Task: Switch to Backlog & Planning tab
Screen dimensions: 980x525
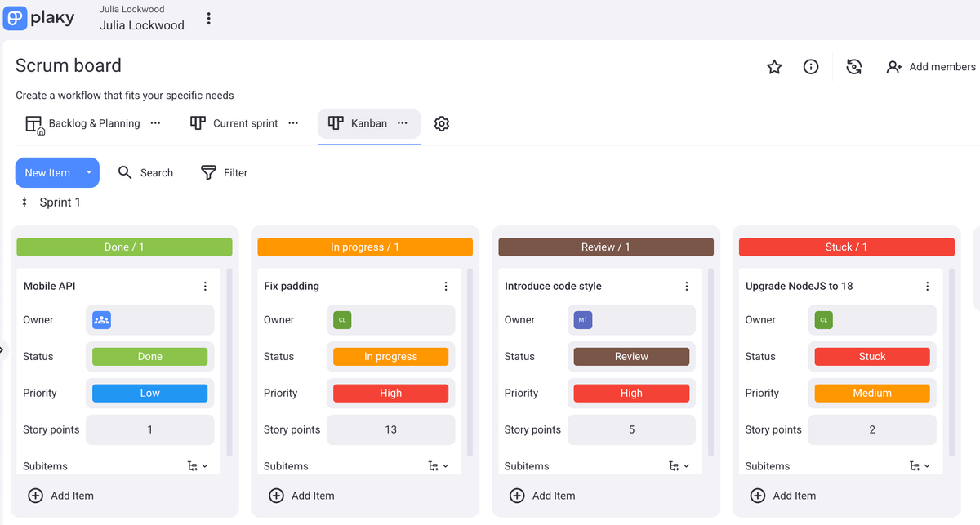Action: [x=93, y=123]
